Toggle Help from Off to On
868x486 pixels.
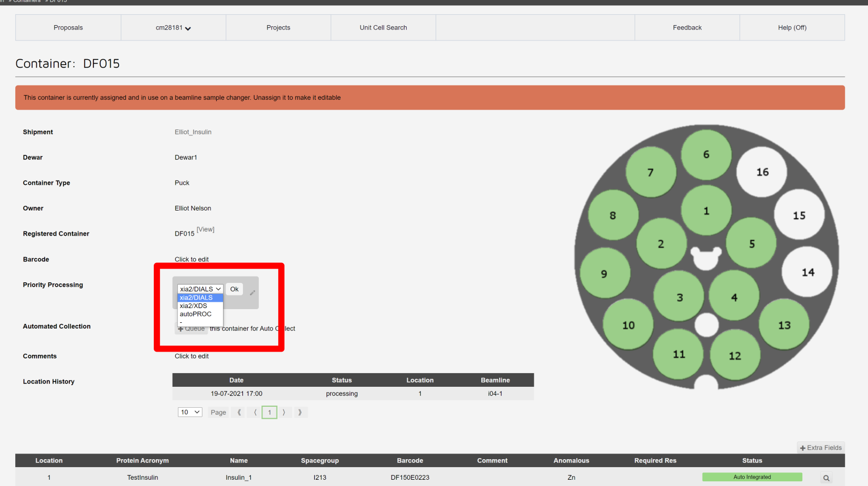pyautogui.click(x=792, y=27)
